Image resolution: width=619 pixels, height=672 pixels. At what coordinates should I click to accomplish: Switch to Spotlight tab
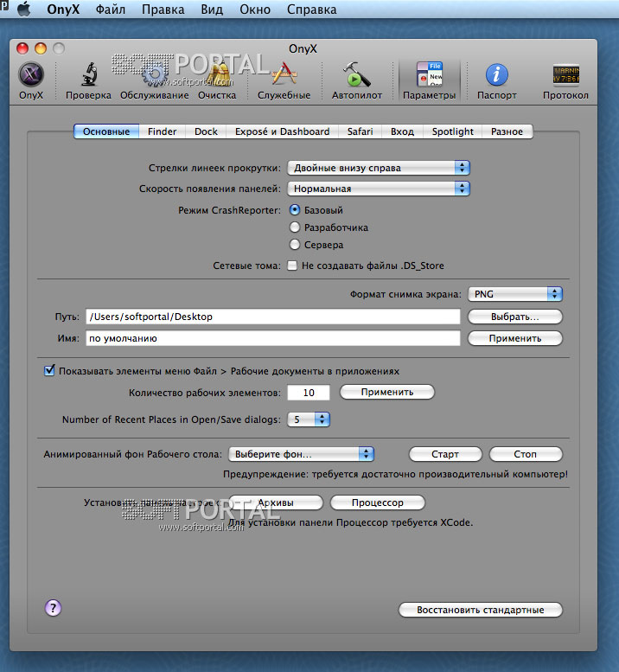tap(452, 131)
